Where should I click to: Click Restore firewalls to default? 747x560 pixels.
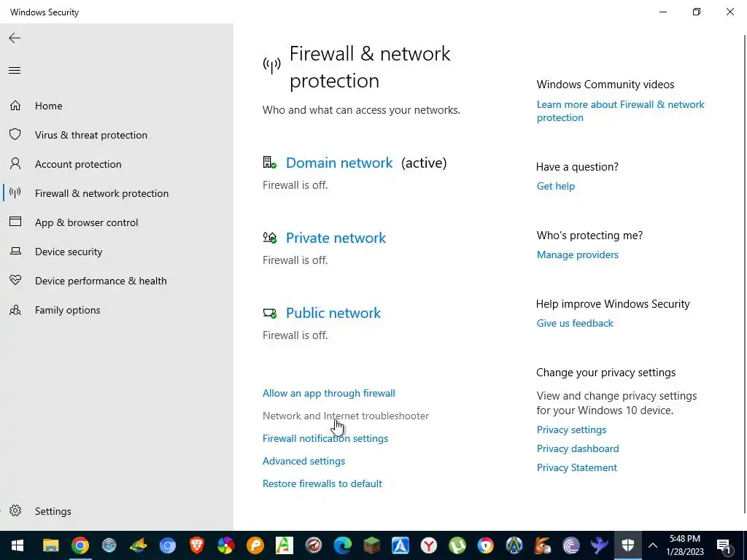[322, 483]
